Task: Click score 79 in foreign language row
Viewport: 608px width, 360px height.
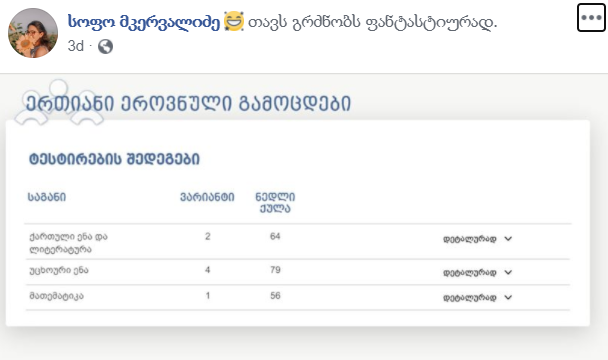Action: (x=275, y=270)
